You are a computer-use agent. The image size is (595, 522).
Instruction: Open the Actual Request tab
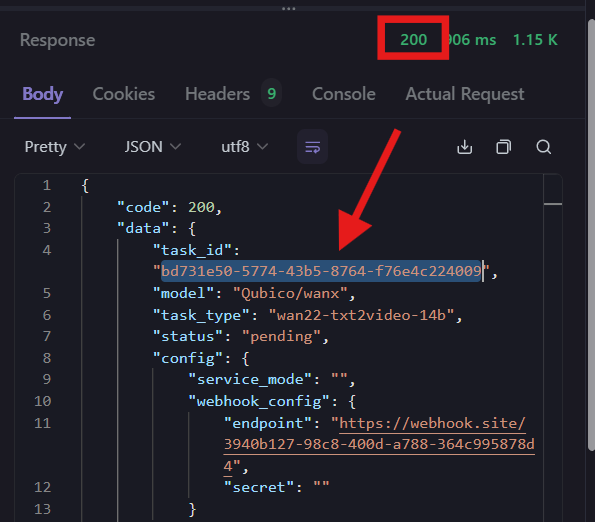pos(464,94)
